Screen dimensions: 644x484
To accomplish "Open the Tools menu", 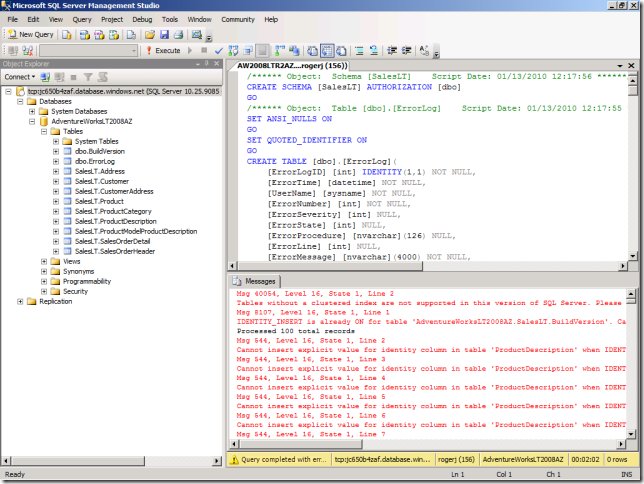I will (x=170, y=19).
